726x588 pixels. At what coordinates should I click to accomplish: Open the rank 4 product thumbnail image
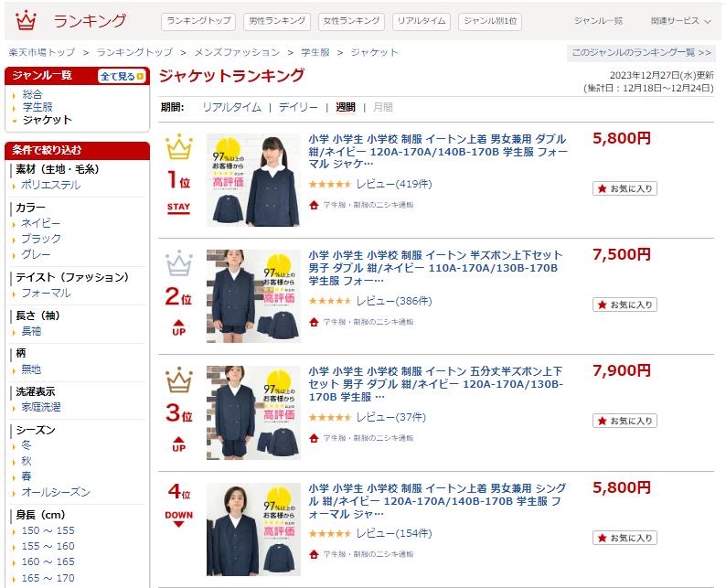click(253, 529)
